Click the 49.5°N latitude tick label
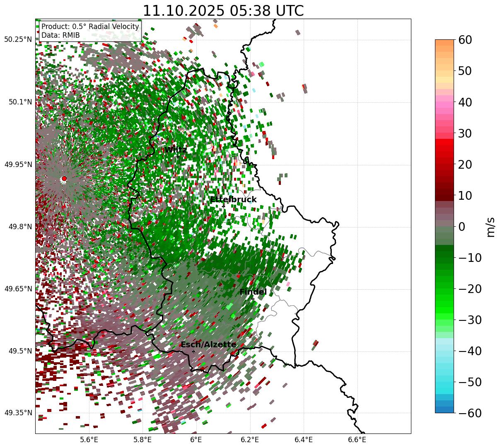Image resolution: width=500 pixels, height=448 pixels. click(x=20, y=351)
